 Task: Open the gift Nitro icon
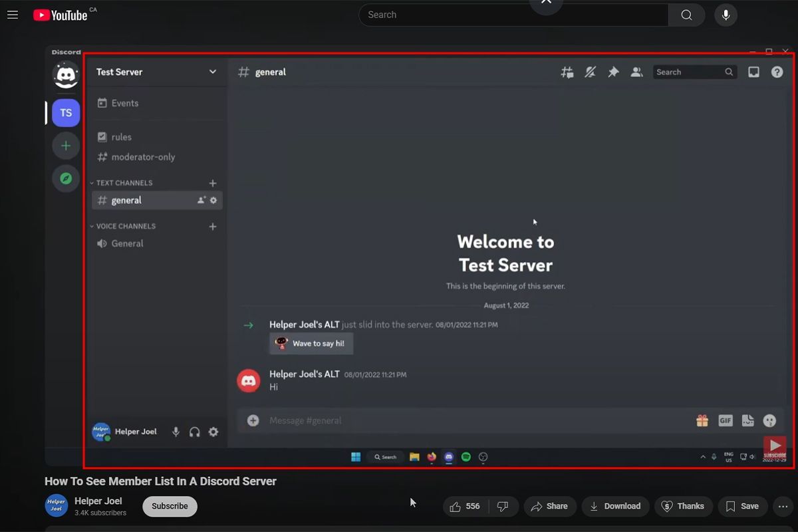point(702,420)
